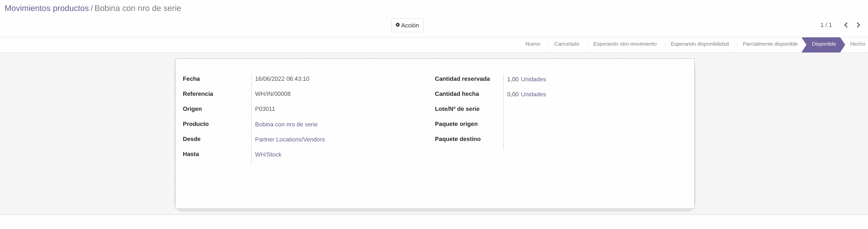Image resolution: width=868 pixels, height=229 pixels.
Task: Click the Fecha value 16/06/2022
Action: pyautogui.click(x=282, y=79)
